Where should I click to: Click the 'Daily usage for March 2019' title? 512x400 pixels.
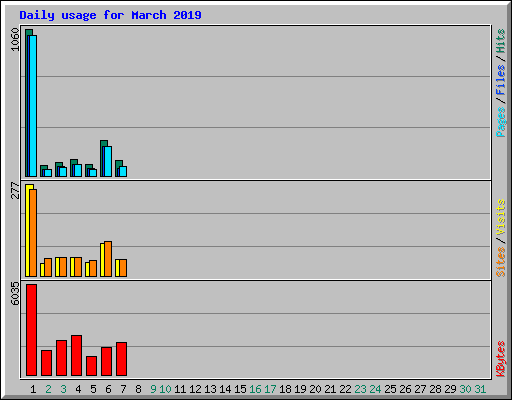click(x=110, y=15)
